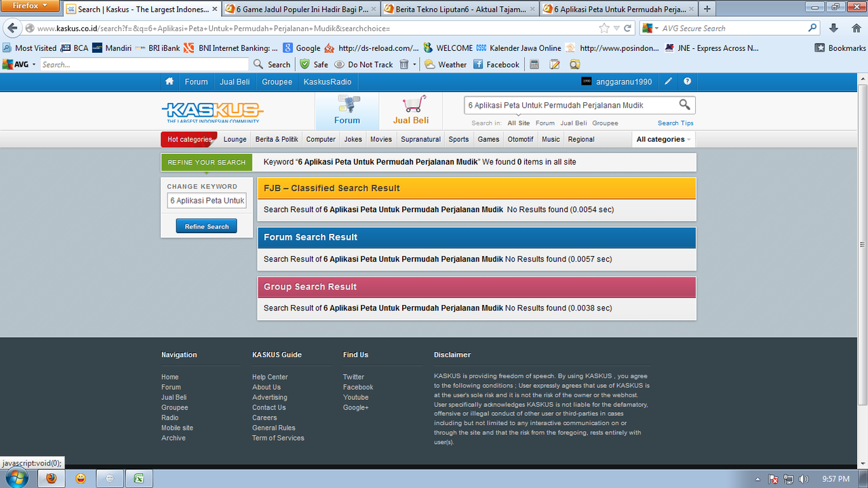Click the Kaskus search magnifier icon

coord(684,105)
